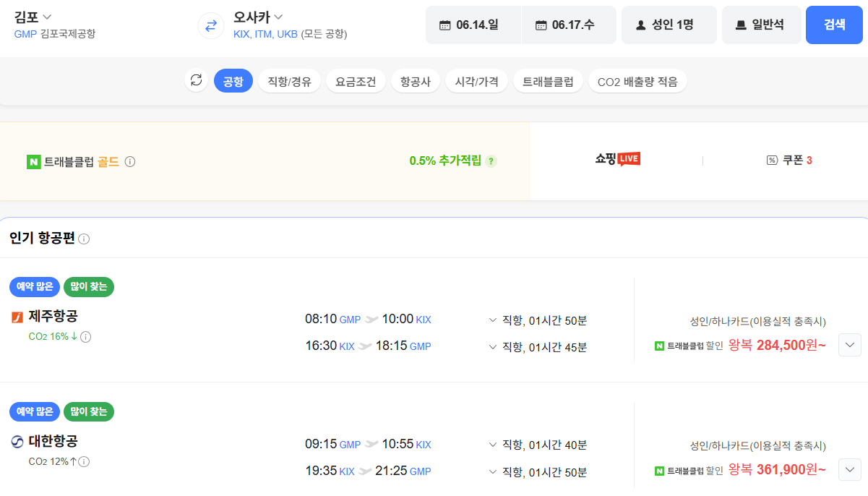The width and height of the screenshot is (868, 496).
Task: Toggle the 직항/경유 filter
Action: coord(289,81)
